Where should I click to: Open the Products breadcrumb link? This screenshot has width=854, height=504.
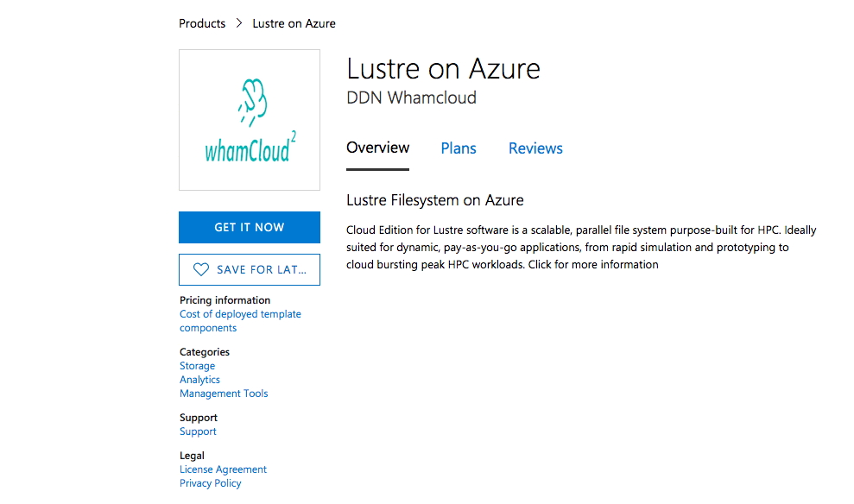(x=202, y=23)
